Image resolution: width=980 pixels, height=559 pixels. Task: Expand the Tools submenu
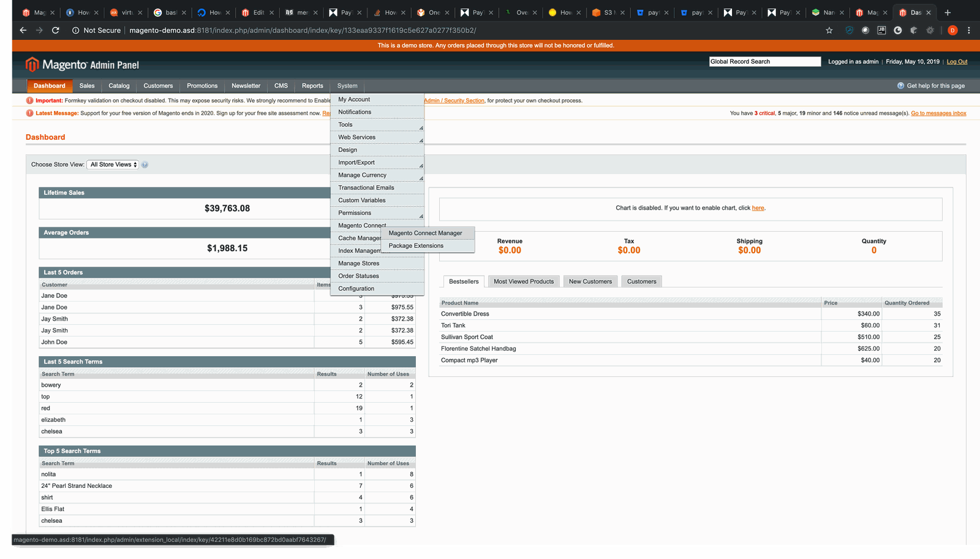(x=377, y=124)
